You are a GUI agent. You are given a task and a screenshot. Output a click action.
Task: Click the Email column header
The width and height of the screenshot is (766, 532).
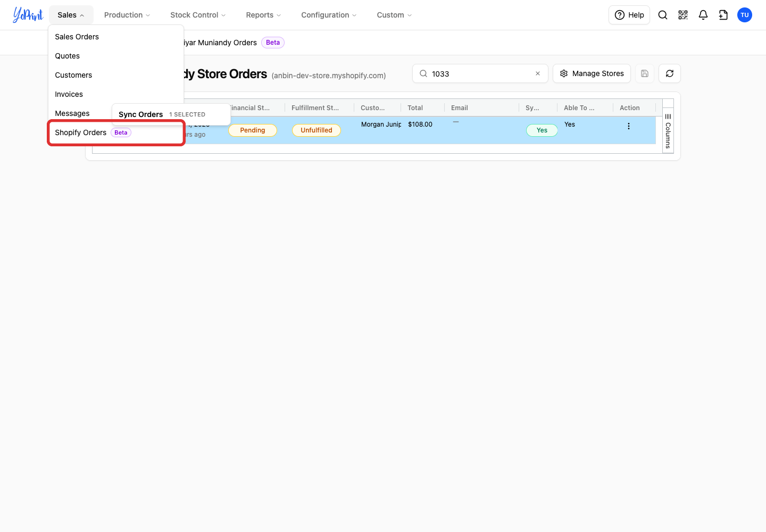(x=481, y=107)
